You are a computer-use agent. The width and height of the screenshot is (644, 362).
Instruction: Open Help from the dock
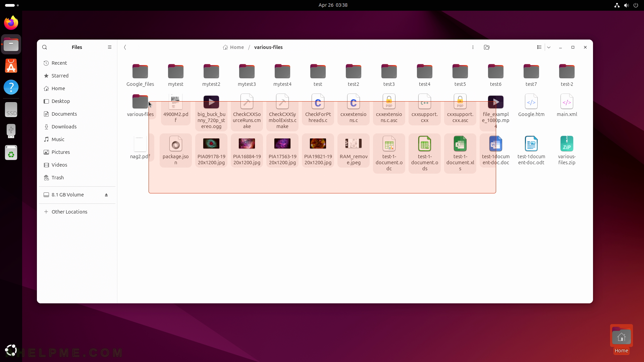tap(11, 87)
